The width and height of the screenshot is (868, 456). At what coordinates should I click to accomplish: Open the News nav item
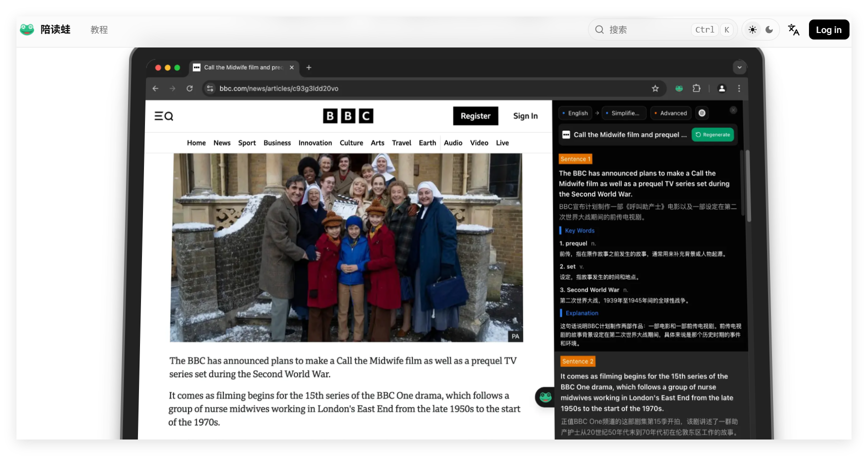click(222, 143)
